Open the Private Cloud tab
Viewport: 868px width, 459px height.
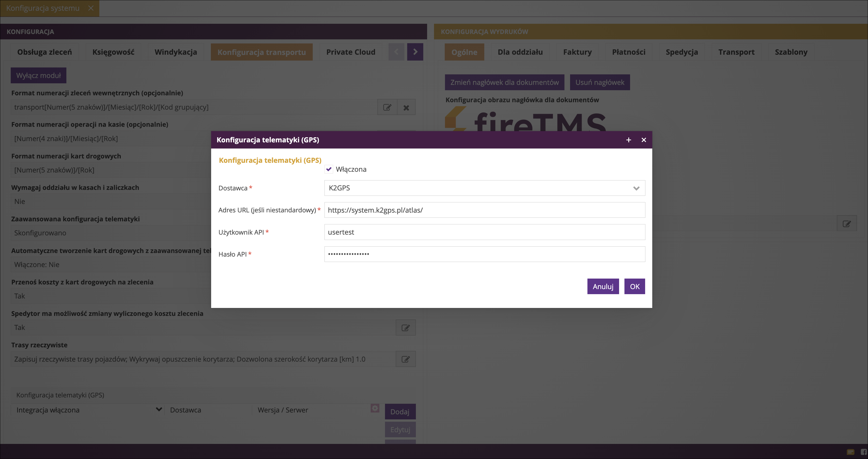point(351,52)
